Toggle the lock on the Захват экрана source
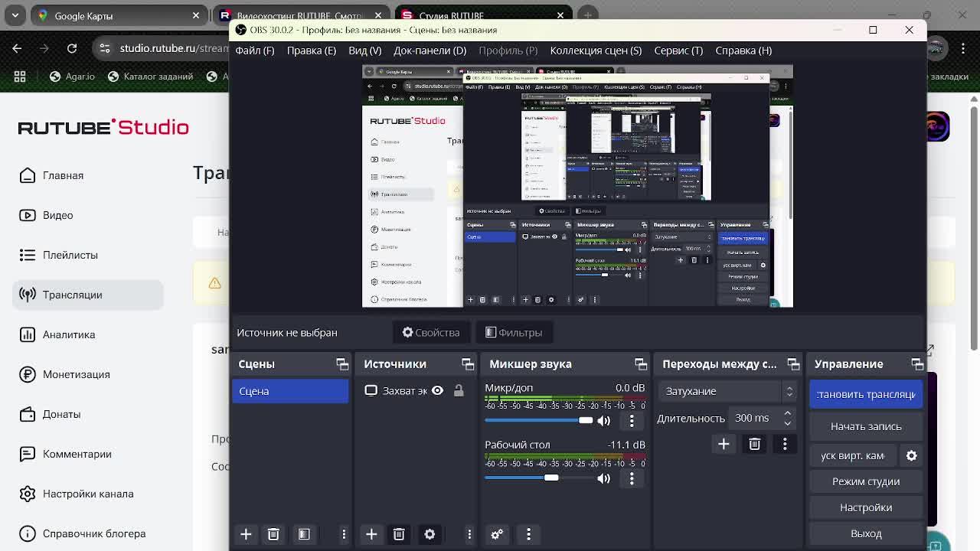The width and height of the screenshot is (980, 551). (459, 391)
